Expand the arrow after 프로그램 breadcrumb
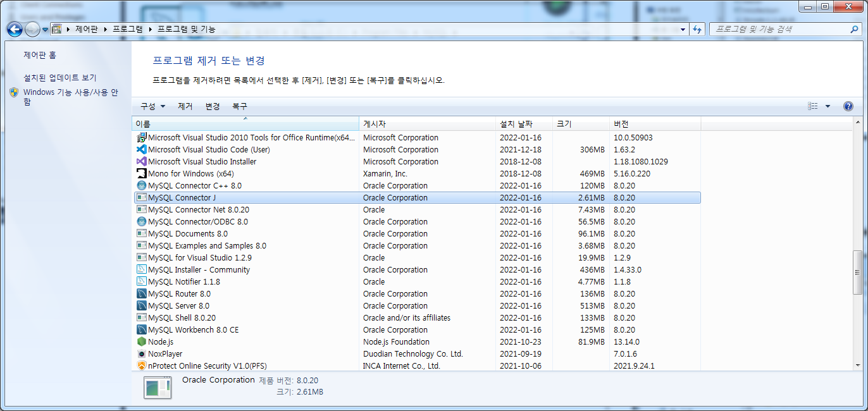 (x=150, y=29)
